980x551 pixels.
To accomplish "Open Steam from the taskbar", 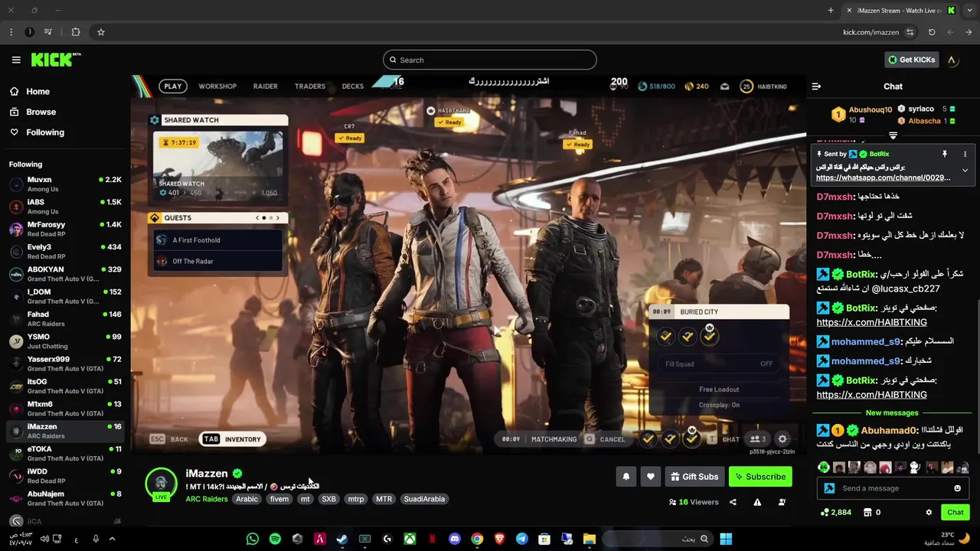I will coord(342,539).
